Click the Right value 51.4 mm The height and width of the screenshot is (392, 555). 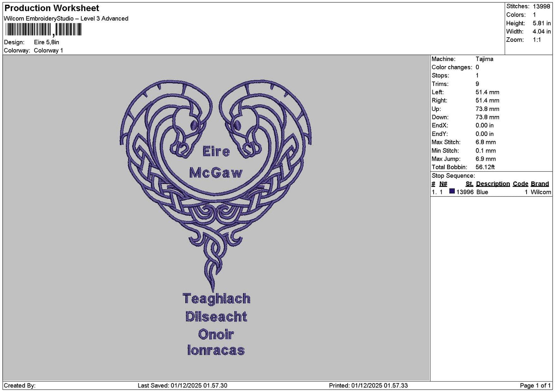[x=487, y=101]
